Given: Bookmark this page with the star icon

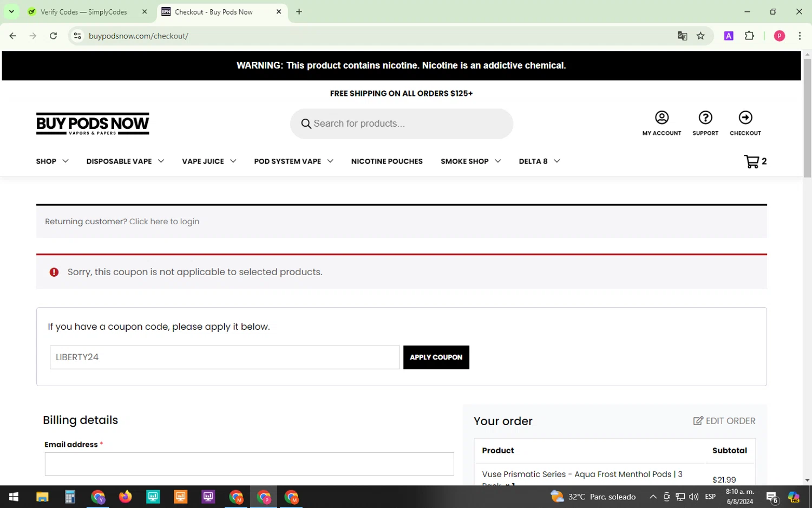Looking at the screenshot, I should pyautogui.click(x=700, y=36).
